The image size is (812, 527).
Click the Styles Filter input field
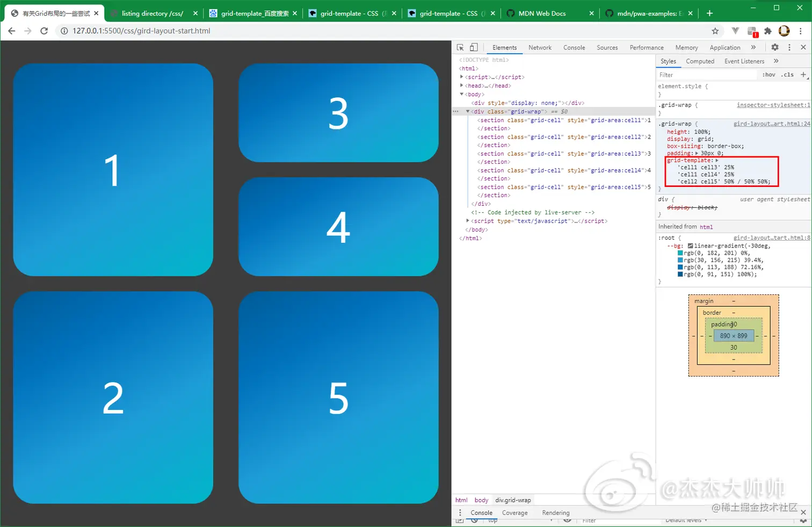pos(706,75)
